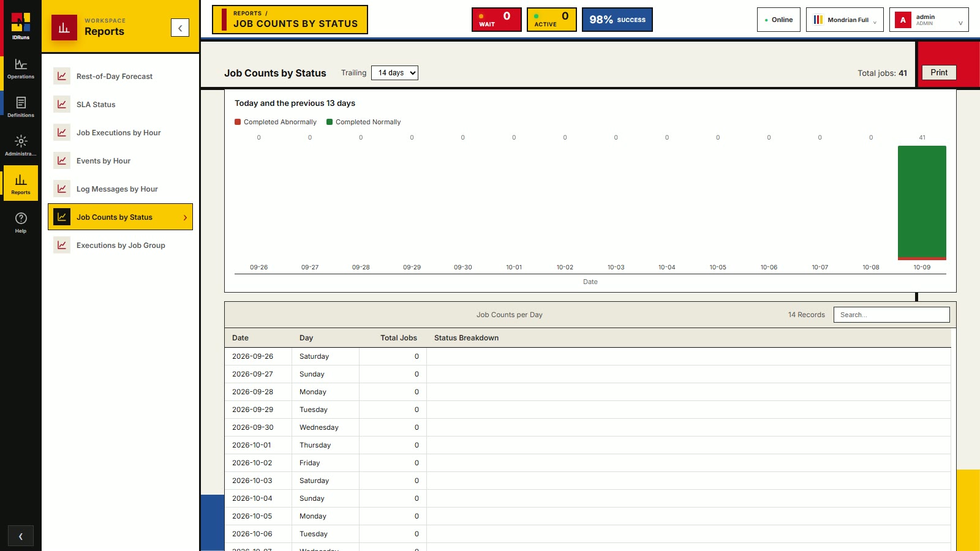Click the REPORTS breadcrumb link
This screenshot has height=551, width=980.
(x=247, y=13)
